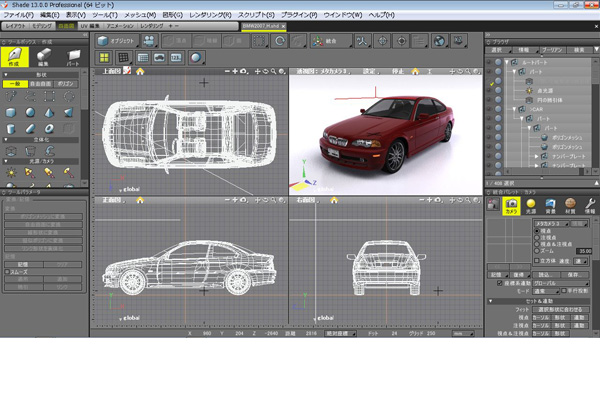Toggle the スムーズ checkbox in tool parameters

pos(7,272)
